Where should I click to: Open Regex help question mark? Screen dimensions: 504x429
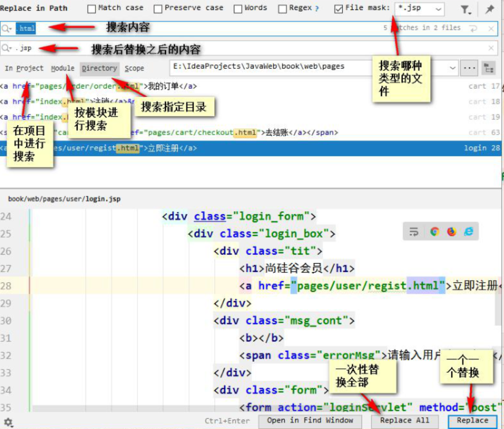(x=317, y=9)
